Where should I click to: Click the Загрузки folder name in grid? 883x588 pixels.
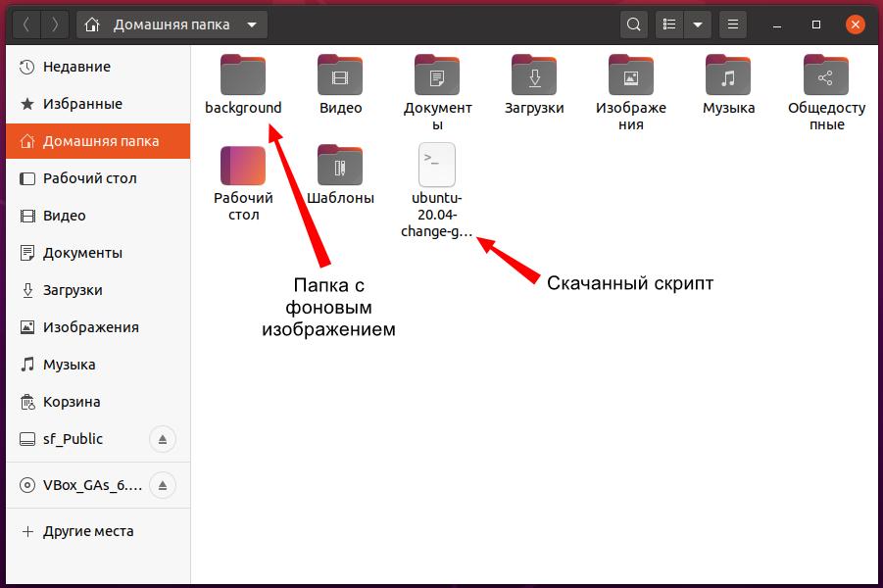point(534,108)
